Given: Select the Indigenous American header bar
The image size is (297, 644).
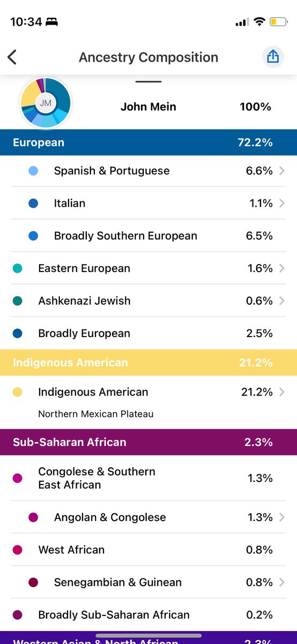Looking at the screenshot, I should click(148, 363).
